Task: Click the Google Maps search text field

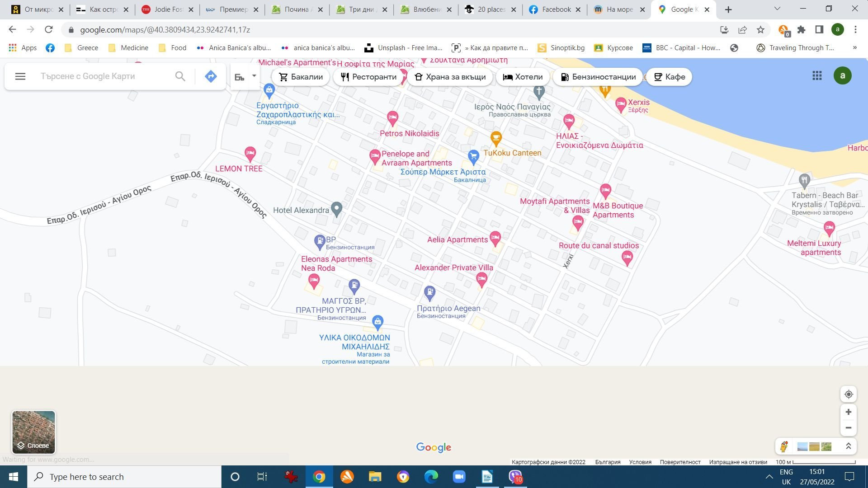Action: [x=104, y=76]
